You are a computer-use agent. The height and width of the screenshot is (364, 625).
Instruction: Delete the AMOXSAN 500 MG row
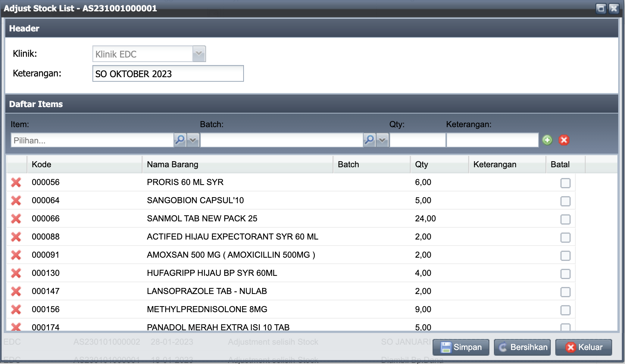[16, 255]
